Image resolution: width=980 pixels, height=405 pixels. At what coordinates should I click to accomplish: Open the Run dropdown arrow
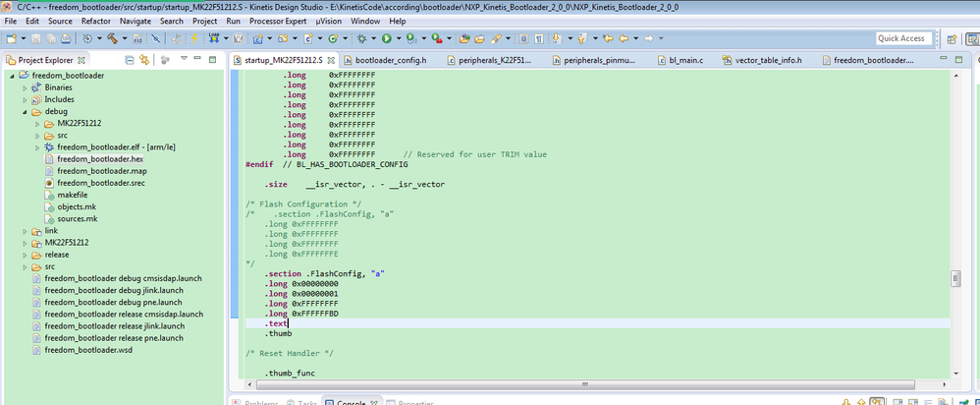(x=399, y=38)
